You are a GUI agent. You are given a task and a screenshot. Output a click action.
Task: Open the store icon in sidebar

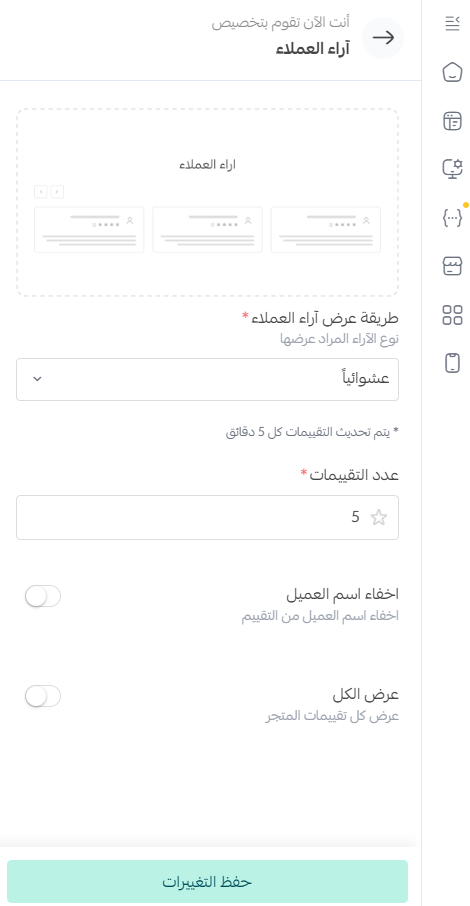pos(452,266)
